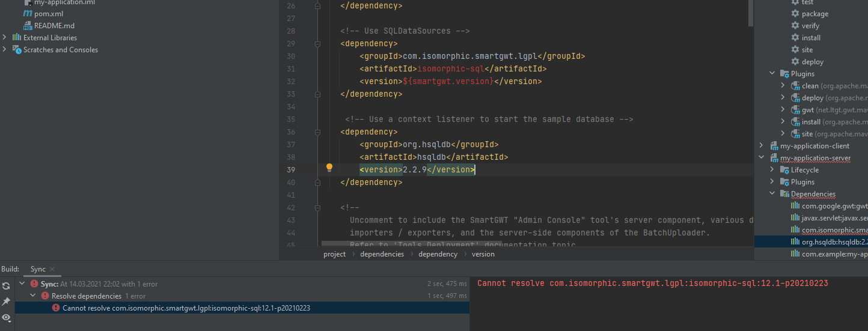
Task: Click the com.google.gwt dependency library icon
Action: (x=795, y=206)
